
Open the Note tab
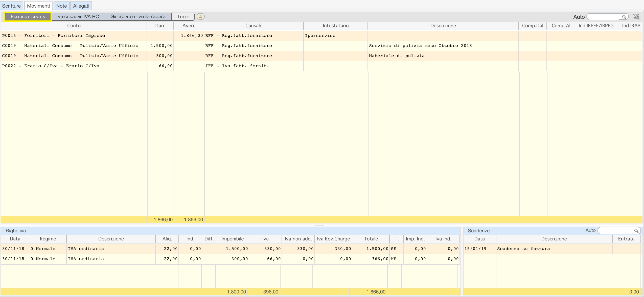(x=61, y=6)
